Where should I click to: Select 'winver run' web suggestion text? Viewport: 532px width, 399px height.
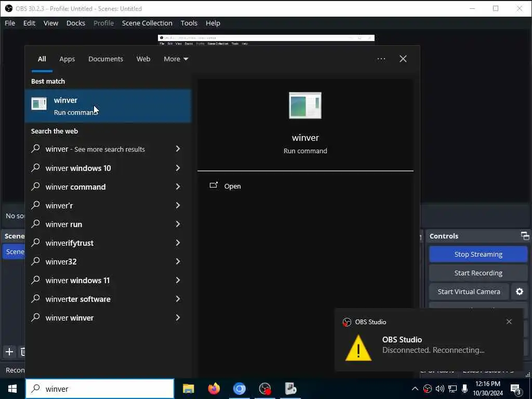point(64,224)
